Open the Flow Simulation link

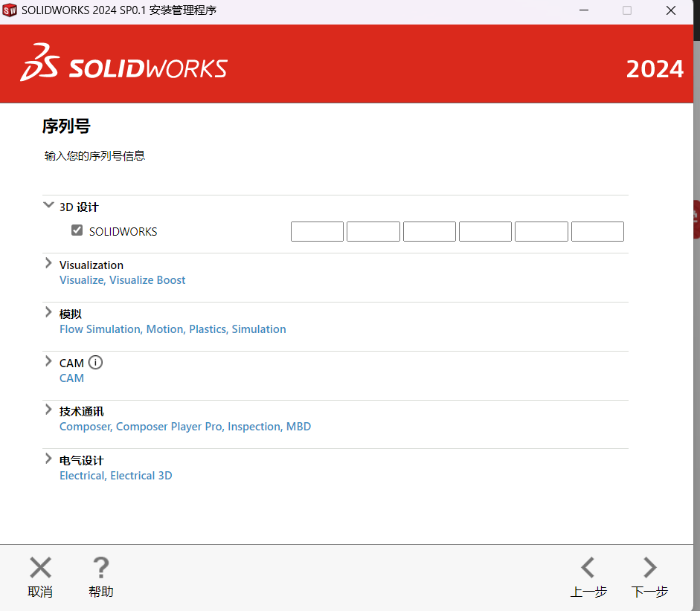(x=100, y=329)
